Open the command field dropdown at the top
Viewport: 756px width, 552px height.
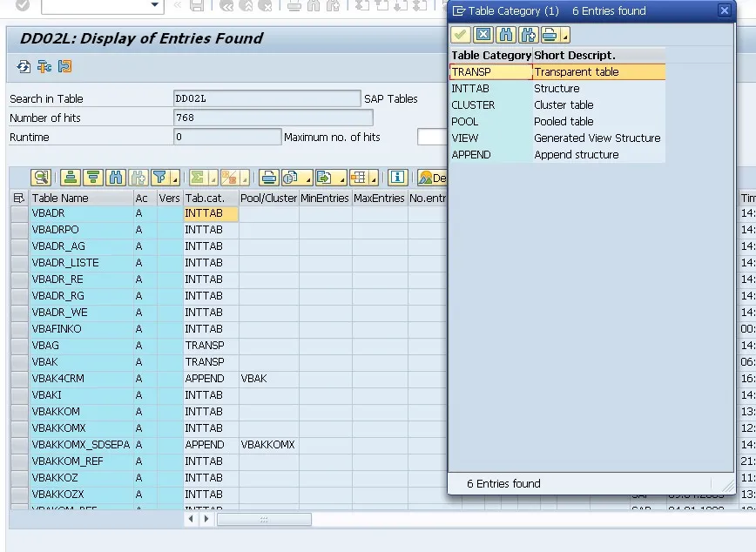pyautogui.click(x=154, y=5)
